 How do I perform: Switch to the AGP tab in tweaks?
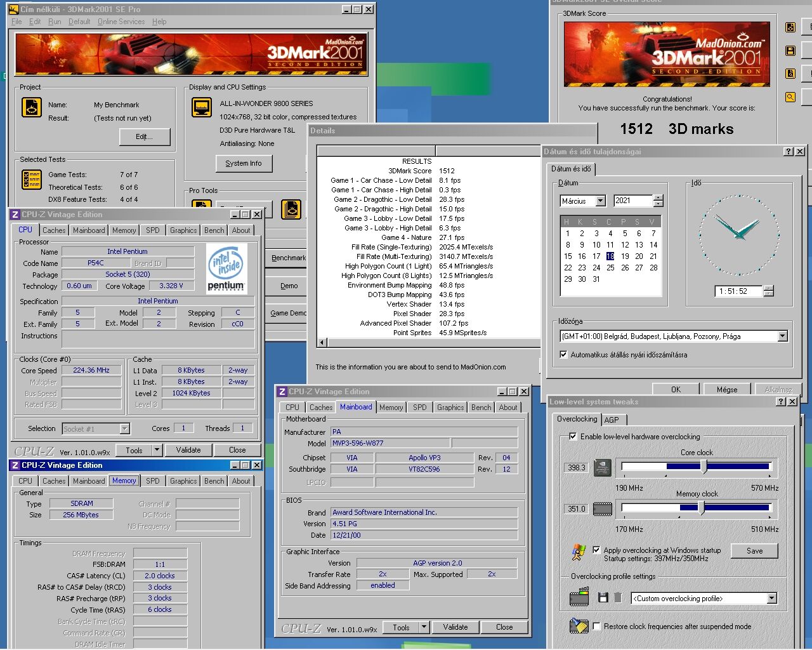pyautogui.click(x=612, y=420)
